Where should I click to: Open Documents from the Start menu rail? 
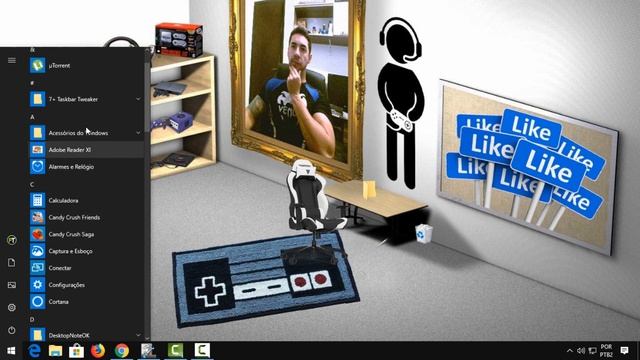click(x=11, y=262)
